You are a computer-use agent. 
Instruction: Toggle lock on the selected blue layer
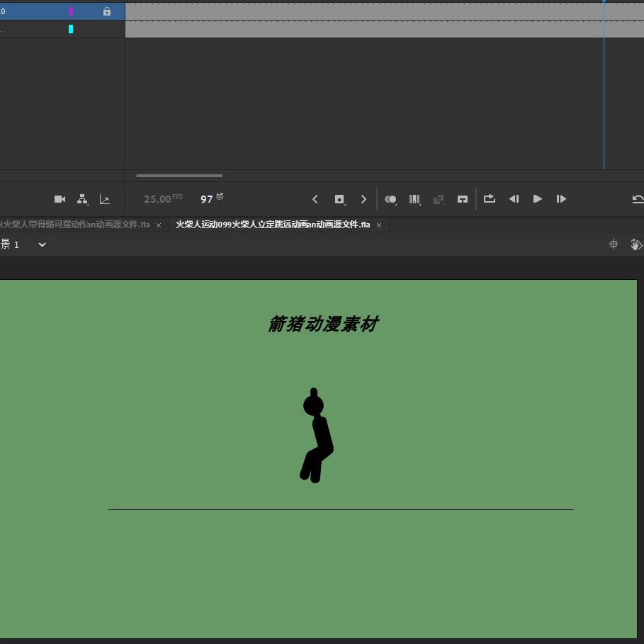107,11
